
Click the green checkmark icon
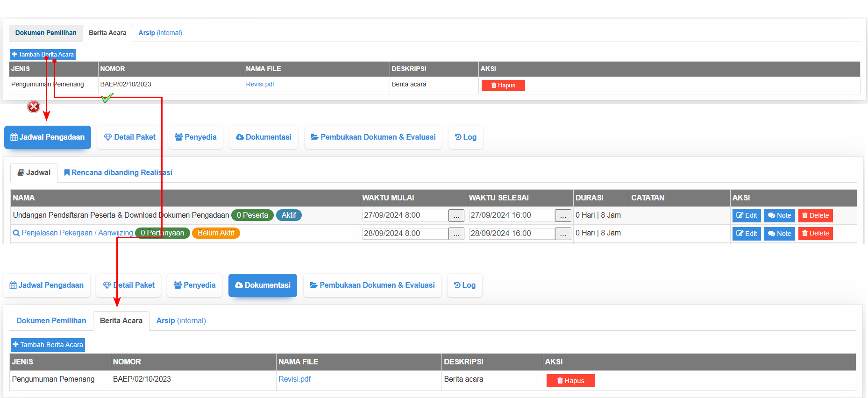107,98
